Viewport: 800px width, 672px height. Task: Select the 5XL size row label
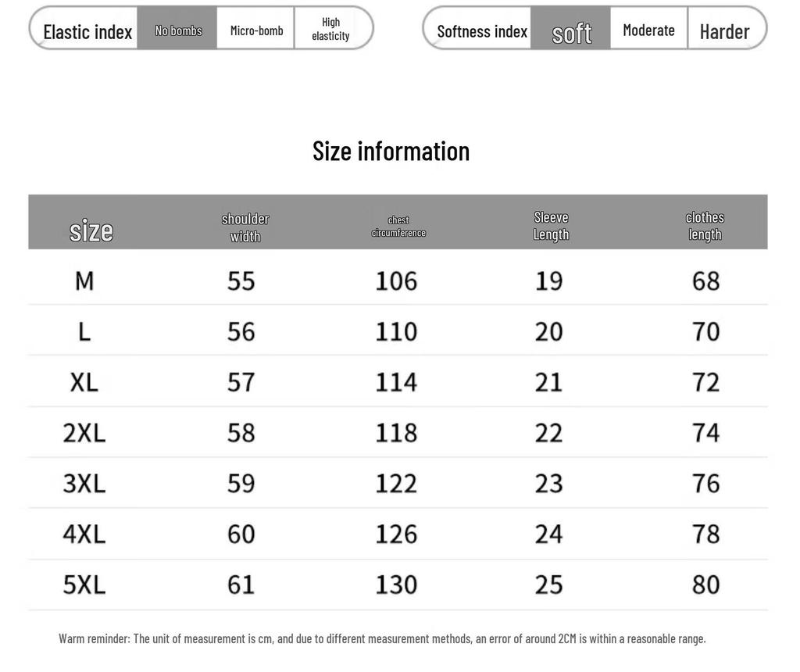click(84, 584)
